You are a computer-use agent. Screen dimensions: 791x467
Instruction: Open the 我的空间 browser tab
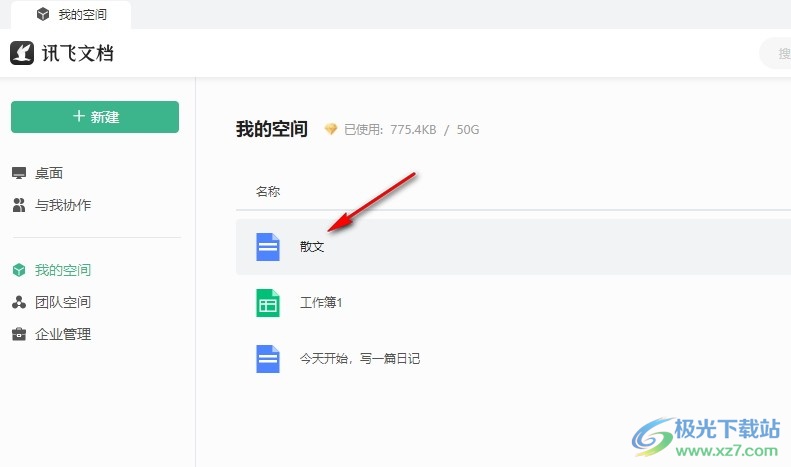click(71, 15)
